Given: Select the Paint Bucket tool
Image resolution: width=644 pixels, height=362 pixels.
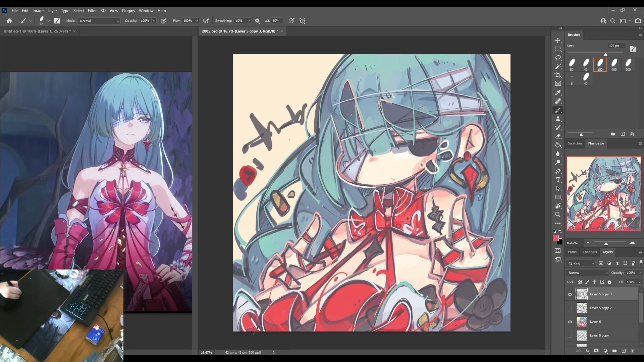Looking at the screenshot, I should 558,145.
